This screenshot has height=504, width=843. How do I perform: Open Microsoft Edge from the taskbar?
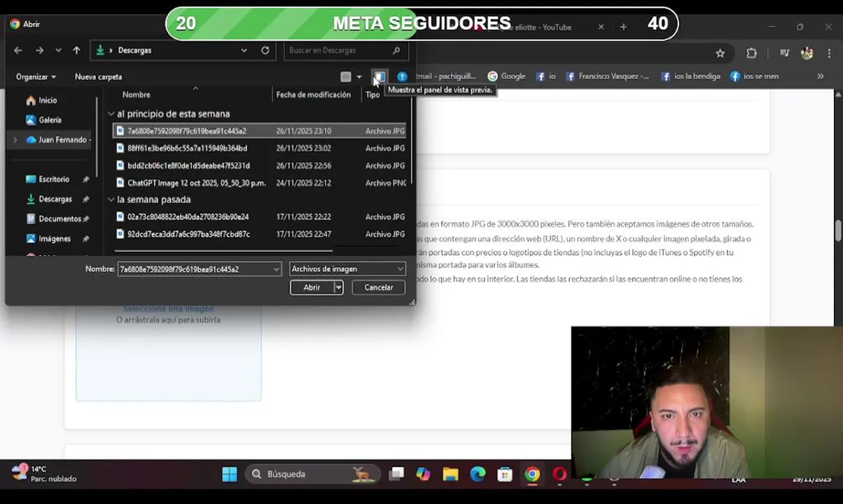click(478, 475)
